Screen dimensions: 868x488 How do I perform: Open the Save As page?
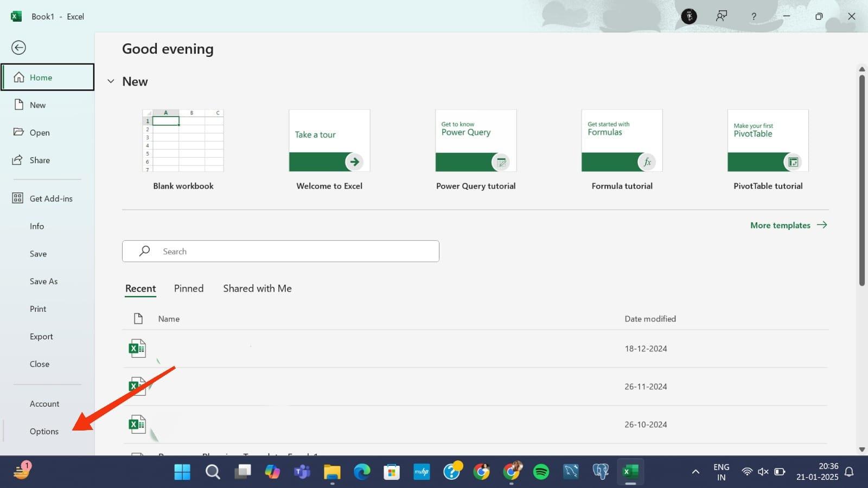pyautogui.click(x=48, y=281)
